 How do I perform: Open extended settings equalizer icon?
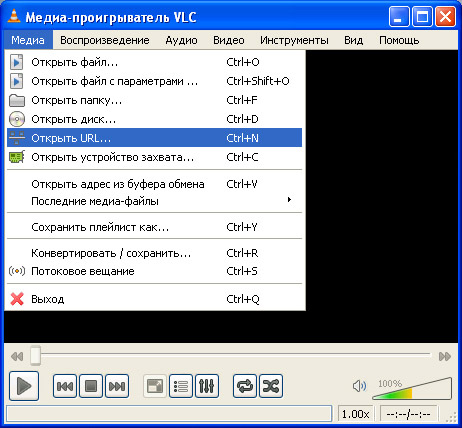(207, 386)
